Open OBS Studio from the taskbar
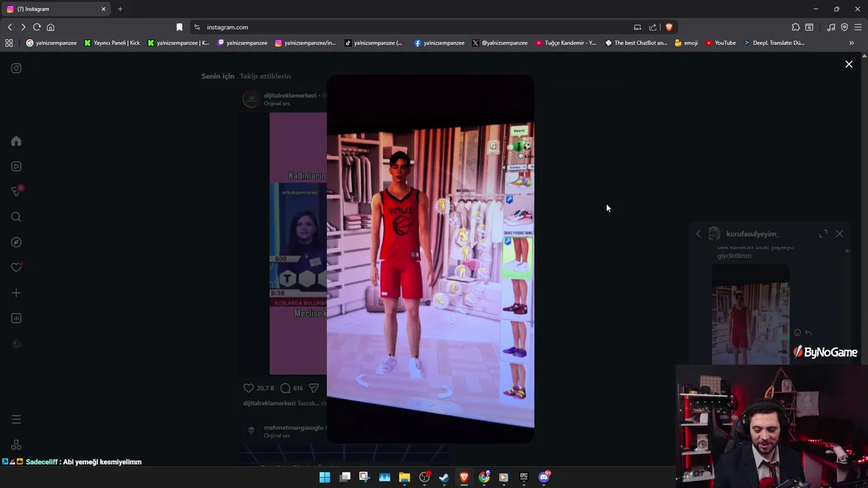Viewport: 868px width, 488px height. click(x=425, y=477)
